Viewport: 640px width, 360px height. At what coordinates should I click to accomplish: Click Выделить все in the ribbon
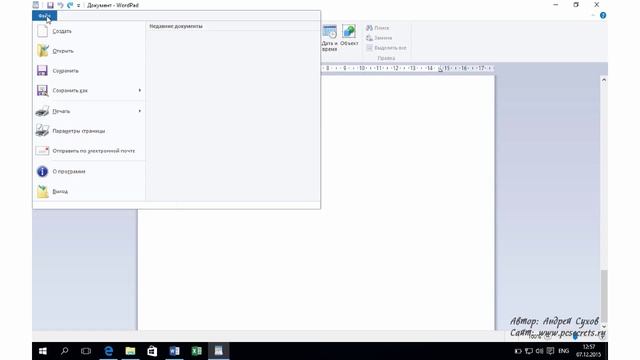click(386, 48)
